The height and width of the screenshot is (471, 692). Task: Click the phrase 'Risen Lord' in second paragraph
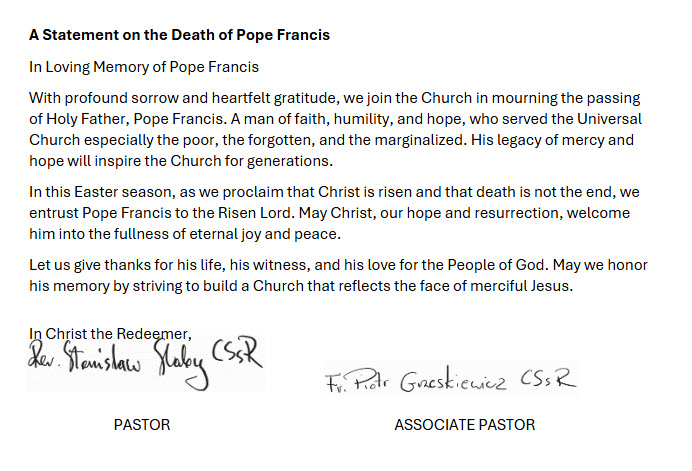click(255, 213)
